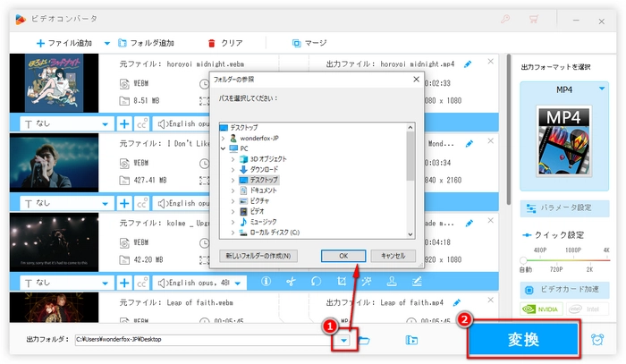Image resolution: width=626 pixels, height=364 pixels.
Task: Click マージ merge in top toolbar
Action: (x=309, y=42)
